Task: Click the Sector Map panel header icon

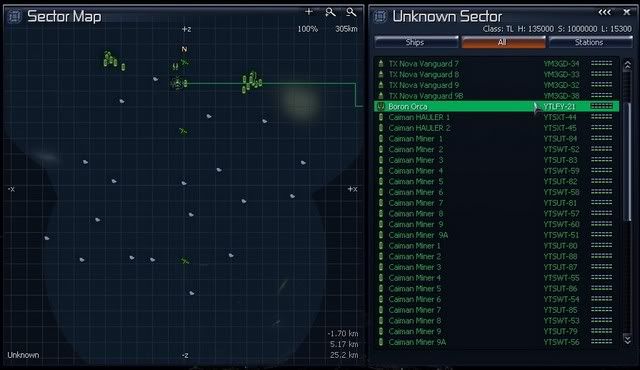Action: [15, 17]
